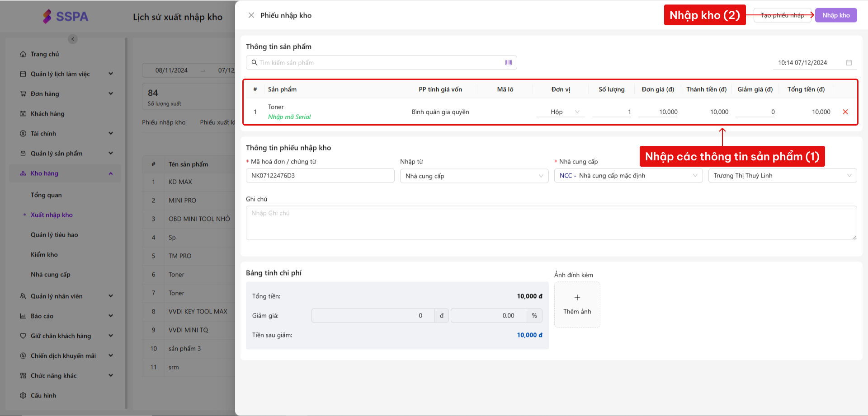
Task: Click the Số lượng quantity field
Action: click(x=612, y=112)
